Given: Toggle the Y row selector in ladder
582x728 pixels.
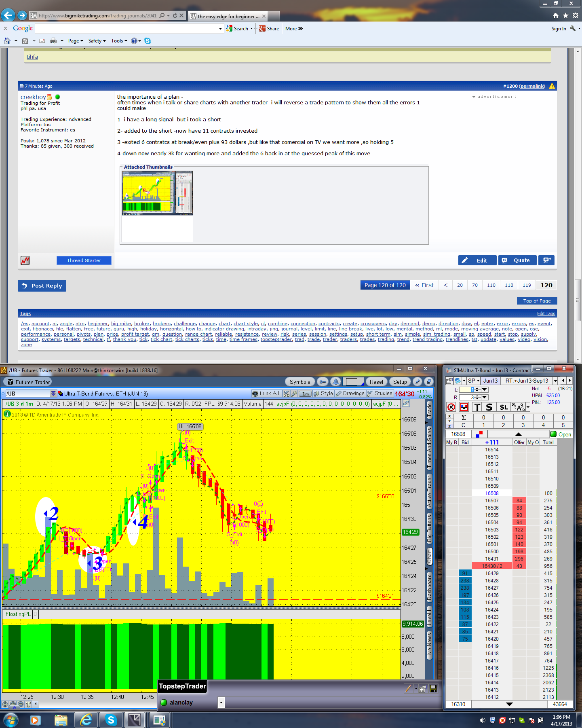Looking at the screenshot, I should pos(450,421).
